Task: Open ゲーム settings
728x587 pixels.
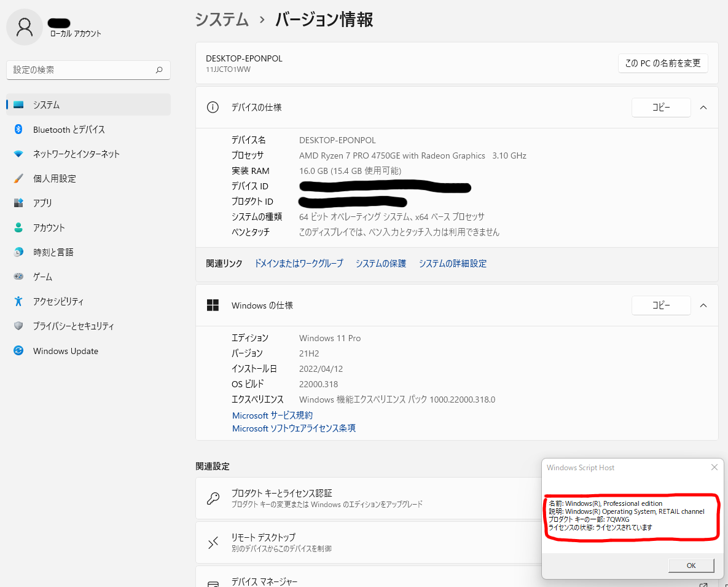Action: [88, 277]
